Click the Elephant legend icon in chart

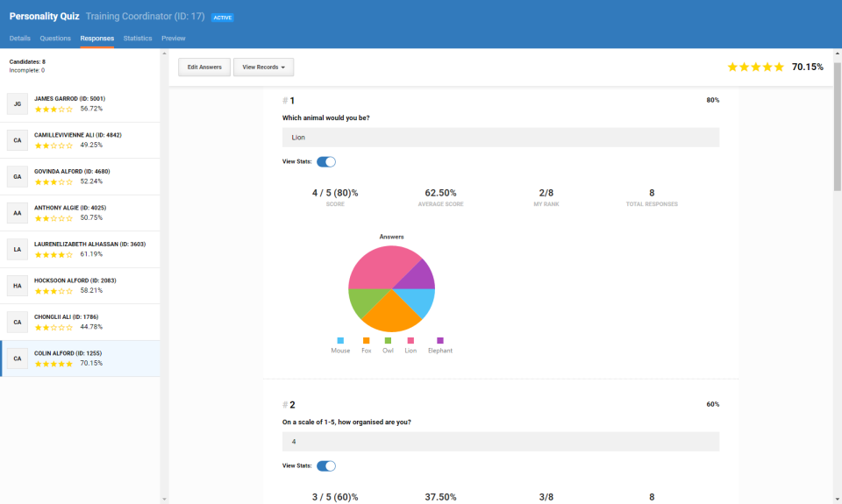(x=440, y=340)
